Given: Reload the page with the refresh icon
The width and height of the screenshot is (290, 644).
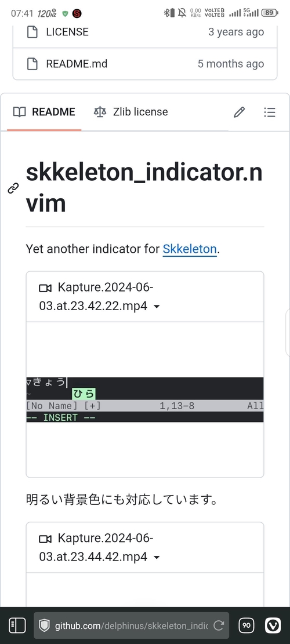Looking at the screenshot, I should pyautogui.click(x=219, y=625).
